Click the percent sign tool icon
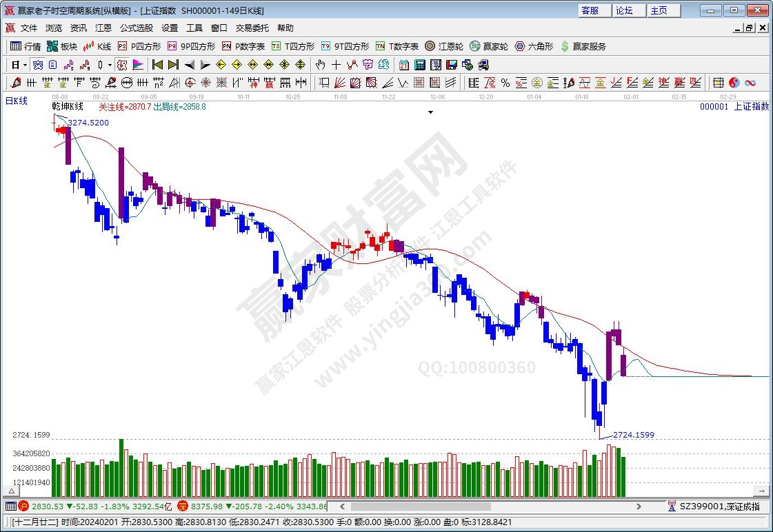 pyautogui.click(x=505, y=83)
